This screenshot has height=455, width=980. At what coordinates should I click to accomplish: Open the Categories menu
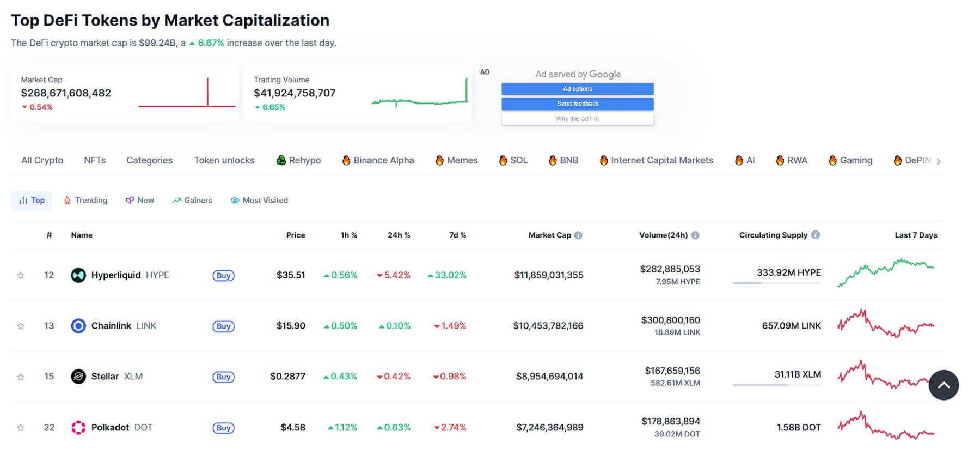tap(149, 160)
